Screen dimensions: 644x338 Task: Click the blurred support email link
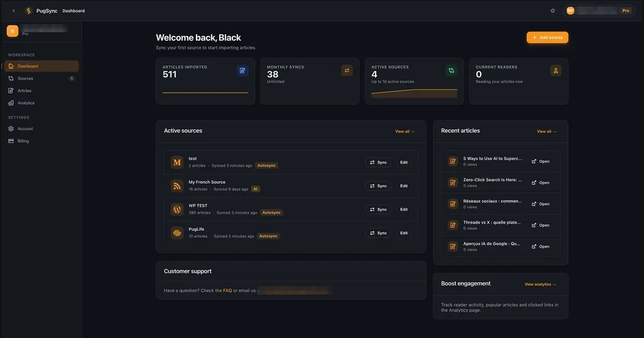[294, 291]
